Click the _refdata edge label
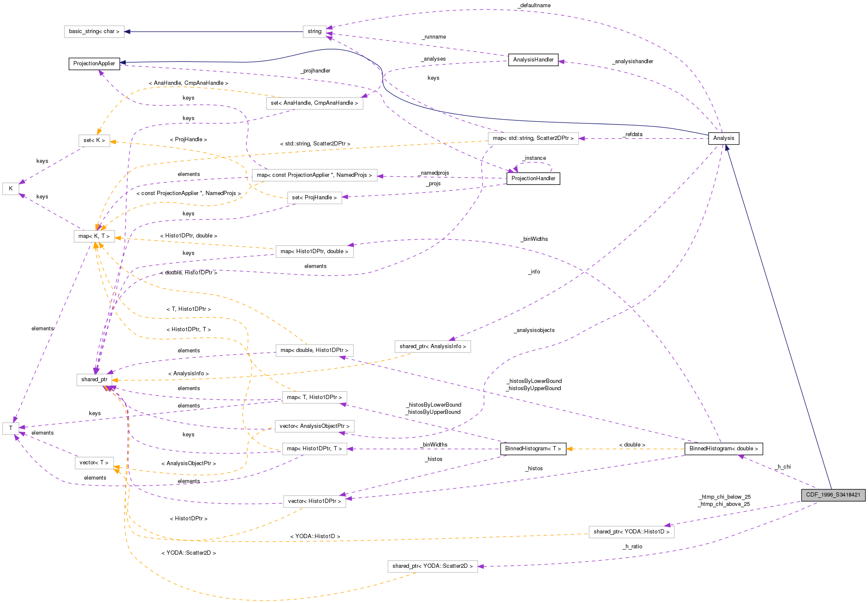Viewport: 868px width, 603px height. tap(633, 134)
